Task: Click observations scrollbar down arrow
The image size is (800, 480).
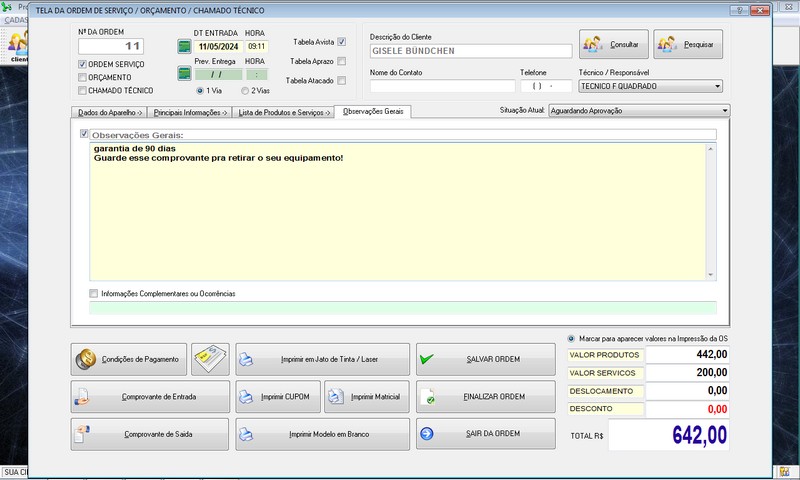Action: [x=711, y=275]
